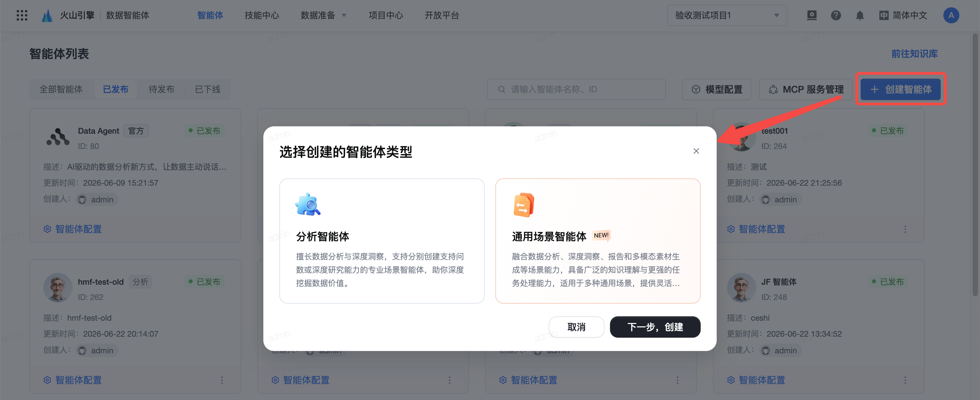Open 模型配置 button

coord(716,89)
